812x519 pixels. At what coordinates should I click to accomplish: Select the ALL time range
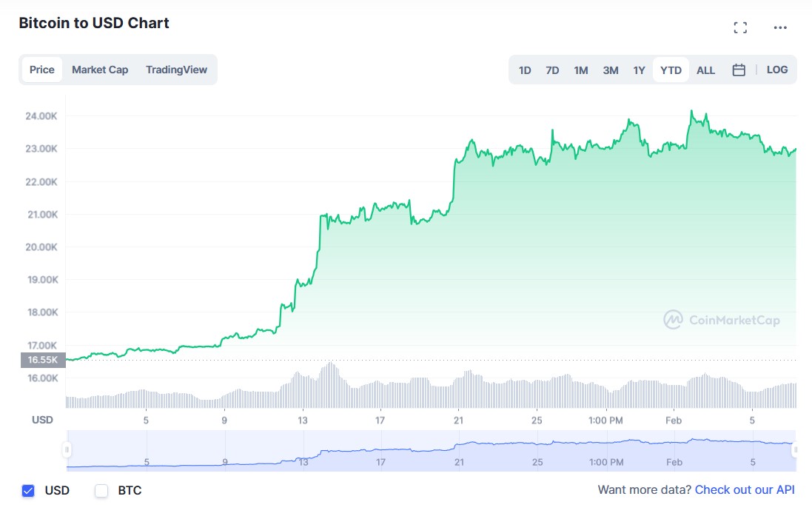(705, 70)
